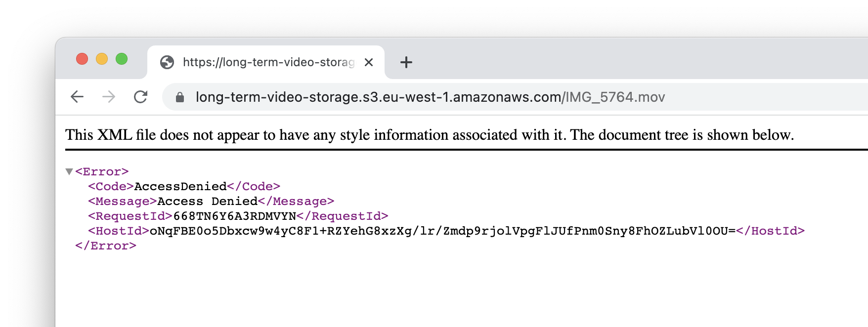Click the address bar URL text
This screenshot has width=868, height=327.
[x=430, y=97]
